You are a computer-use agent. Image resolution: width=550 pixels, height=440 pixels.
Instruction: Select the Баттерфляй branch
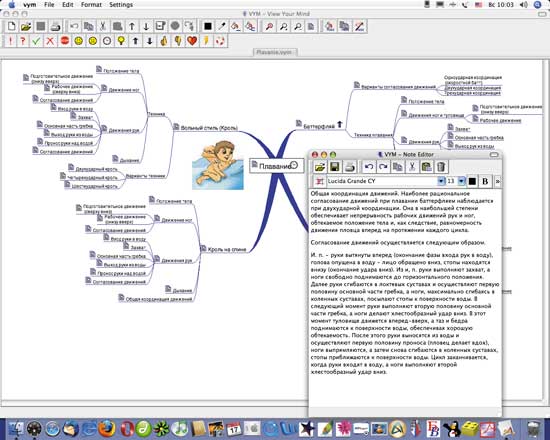(319, 126)
